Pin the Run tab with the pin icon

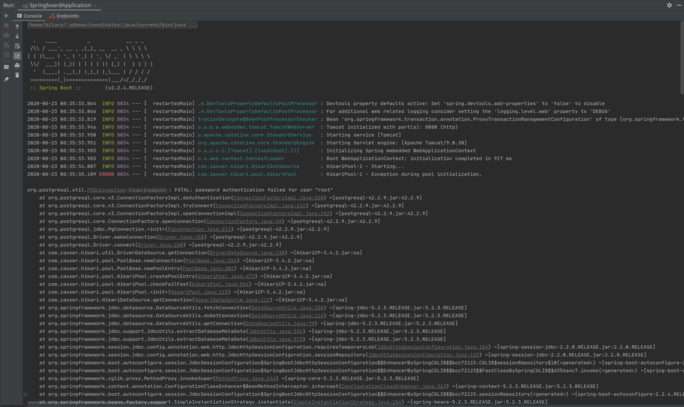pyautogui.click(x=6, y=79)
